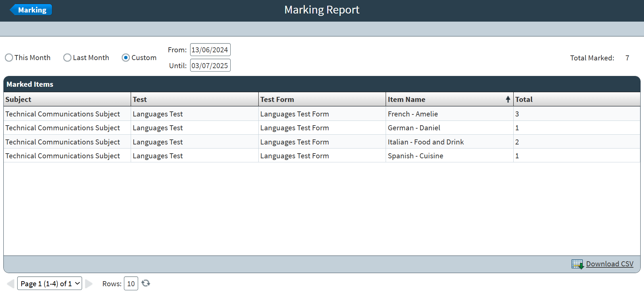This screenshot has height=294, width=644.
Task: Sort by the Subject column header
Action: (19, 100)
